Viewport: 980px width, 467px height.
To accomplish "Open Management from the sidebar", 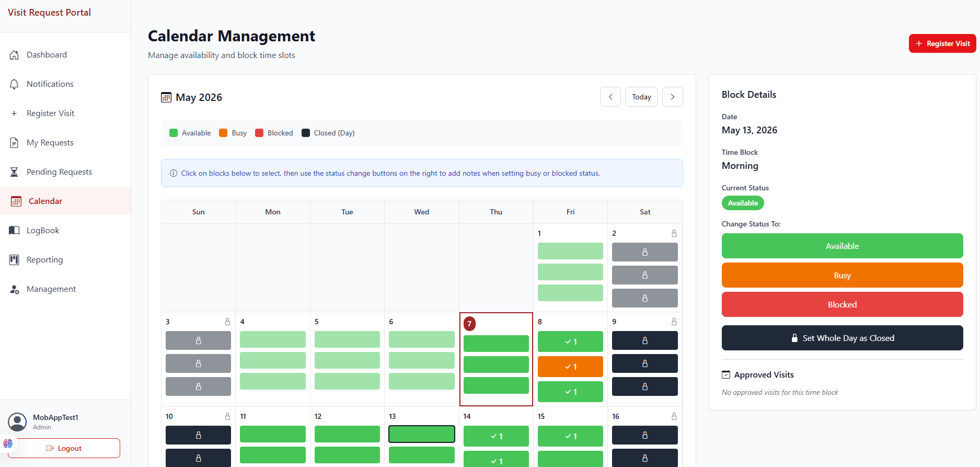I will pyautogui.click(x=65, y=289).
